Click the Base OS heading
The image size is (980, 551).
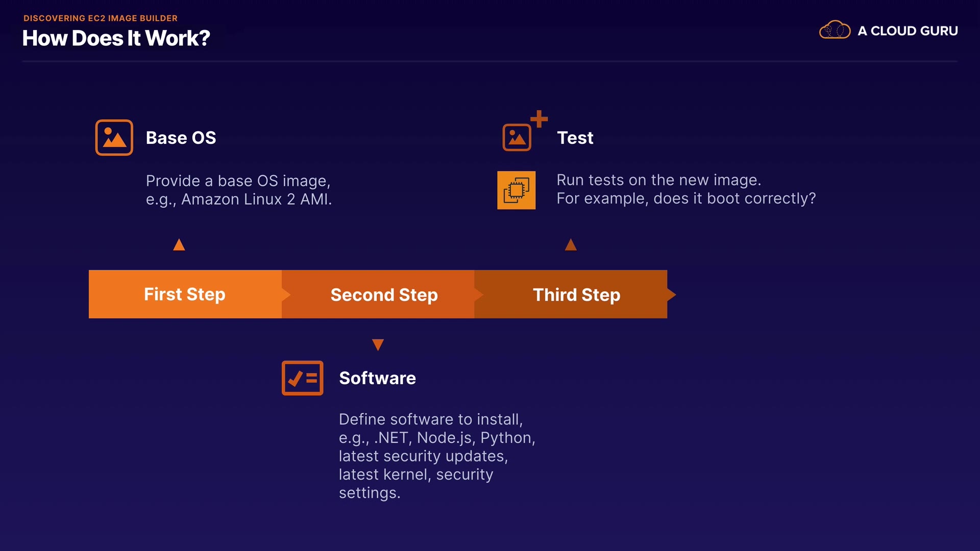point(181,138)
